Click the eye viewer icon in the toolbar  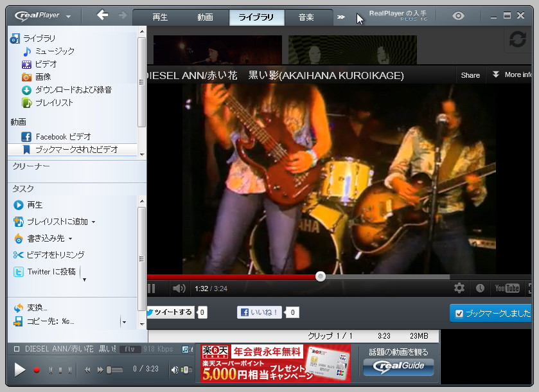click(x=457, y=15)
